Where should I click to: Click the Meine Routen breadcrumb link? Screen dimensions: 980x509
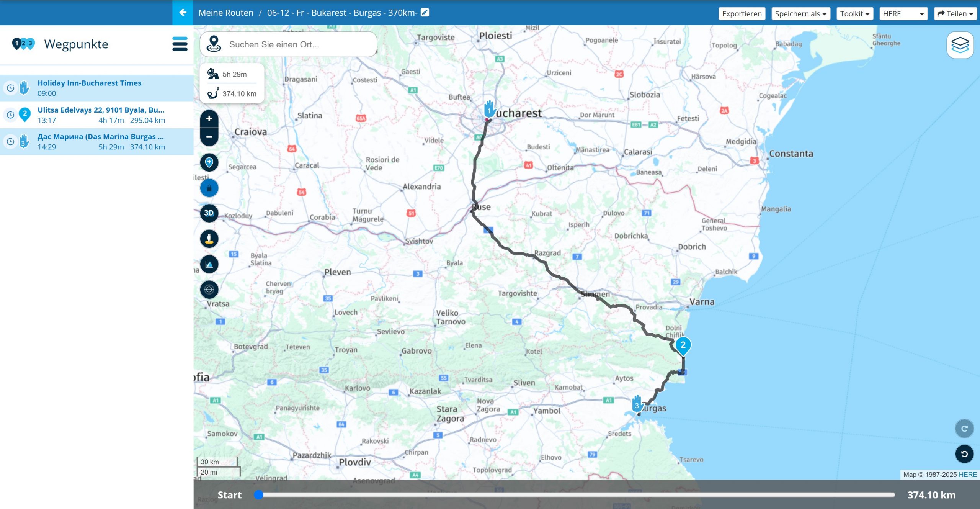[x=226, y=13]
